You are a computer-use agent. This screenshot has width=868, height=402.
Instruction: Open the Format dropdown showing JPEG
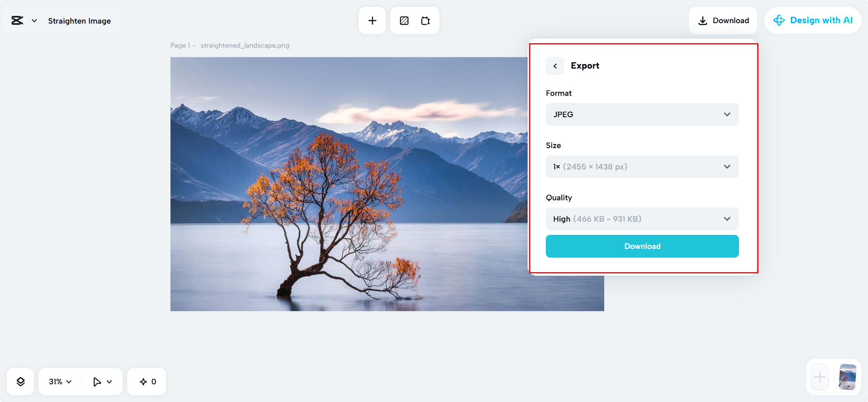642,114
